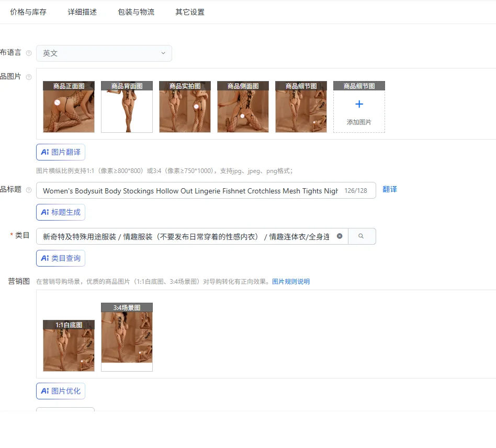The height and width of the screenshot is (448, 496).
Task: Click the 类目 category input field
Action: point(192,236)
